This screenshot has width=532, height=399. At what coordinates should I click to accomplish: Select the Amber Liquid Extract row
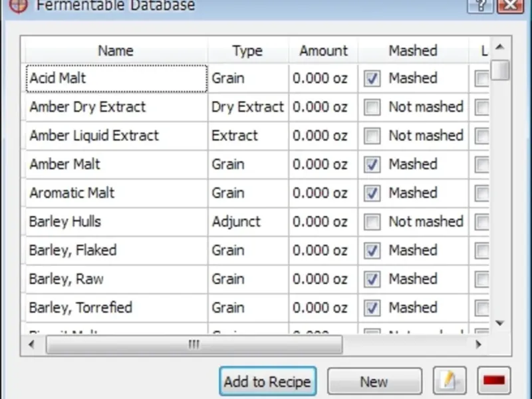click(94, 136)
